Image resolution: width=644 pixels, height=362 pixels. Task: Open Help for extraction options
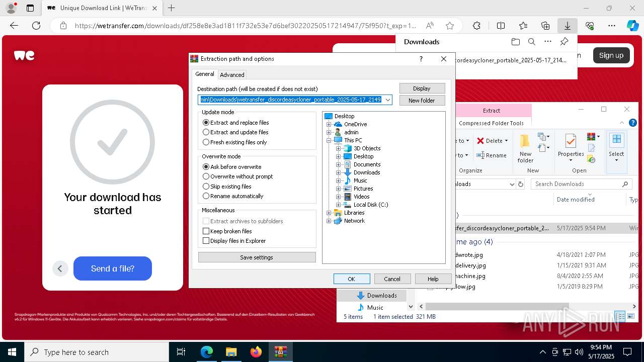coord(433,279)
